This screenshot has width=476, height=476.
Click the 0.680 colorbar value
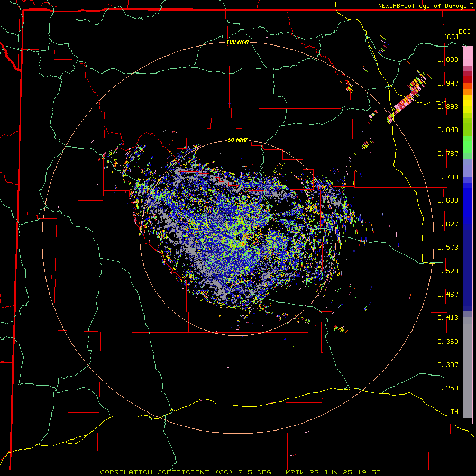[x=448, y=200]
